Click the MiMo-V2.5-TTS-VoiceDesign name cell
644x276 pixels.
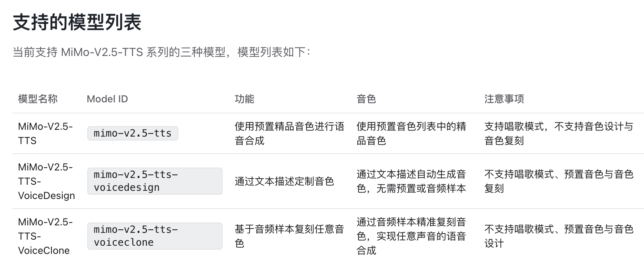click(46, 181)
